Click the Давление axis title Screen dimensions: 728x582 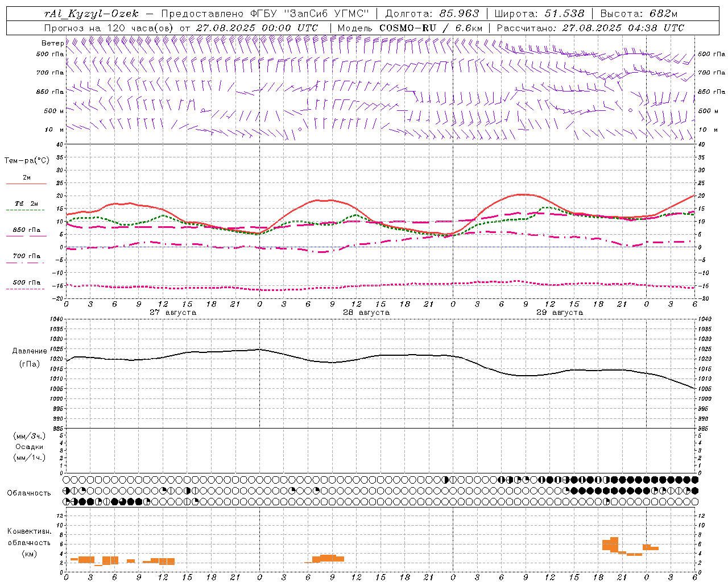click(x=30, y=351)
